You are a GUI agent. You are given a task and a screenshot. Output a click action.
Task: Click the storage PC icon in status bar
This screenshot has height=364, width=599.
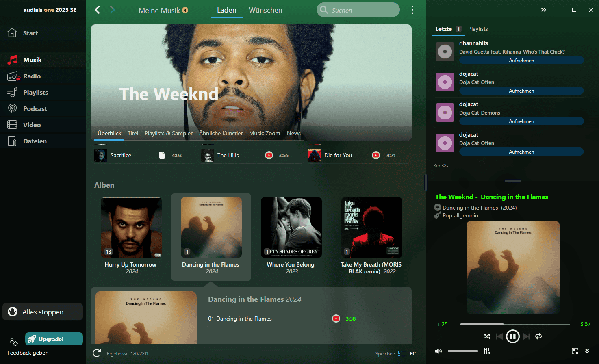coord(402,354)
